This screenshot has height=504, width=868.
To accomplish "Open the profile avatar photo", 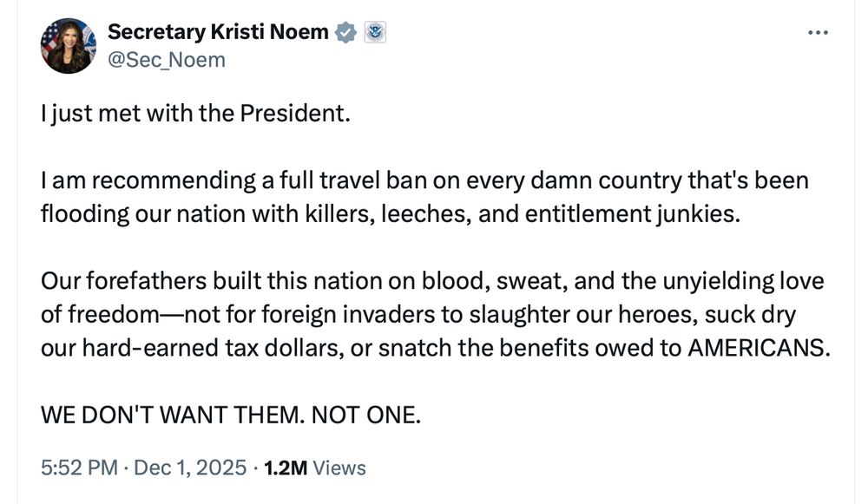I will [x=67, y=46].
